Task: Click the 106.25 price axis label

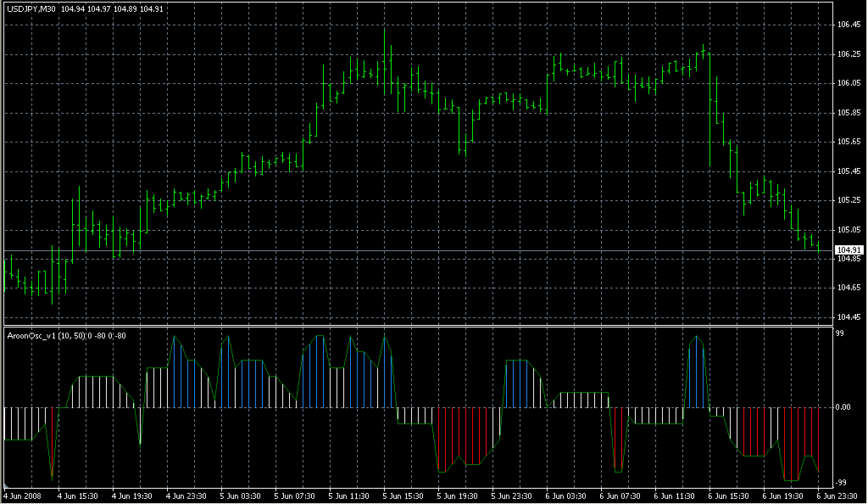Action: point(849,54)
